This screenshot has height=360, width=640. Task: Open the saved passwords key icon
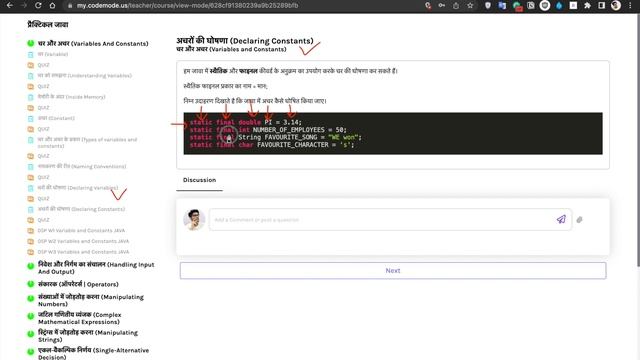coord(442,6)
